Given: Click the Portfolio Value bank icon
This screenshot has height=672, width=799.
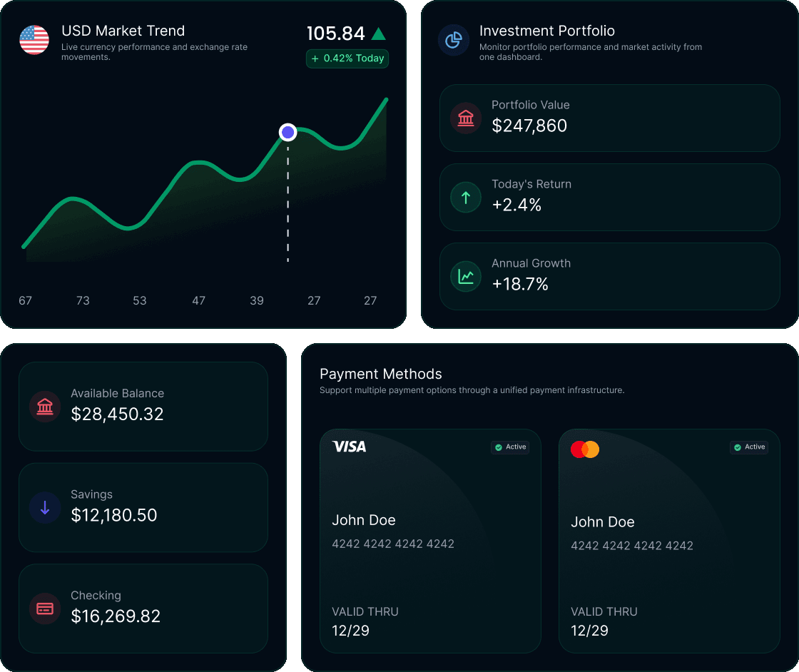Looking at the screenshot, I should 466,118.
